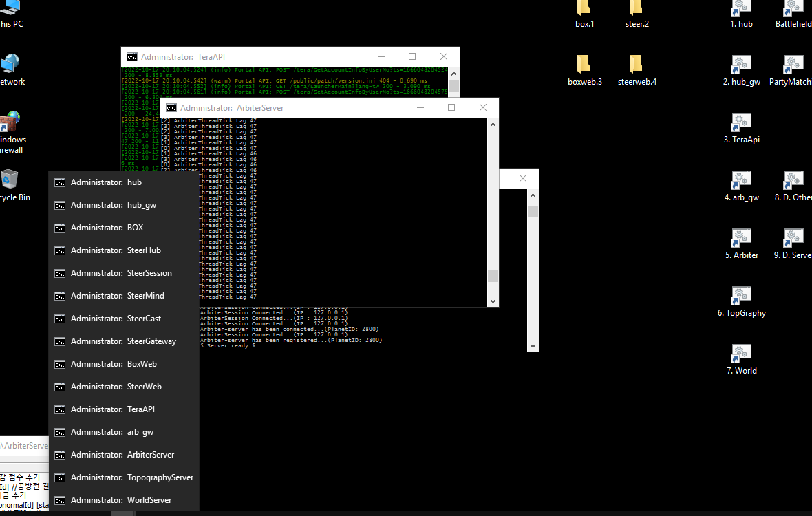Select Administrator: SteerGateway entry
Image resolution: width=812 pixels, height=516 pixels.
click(124, 341)
